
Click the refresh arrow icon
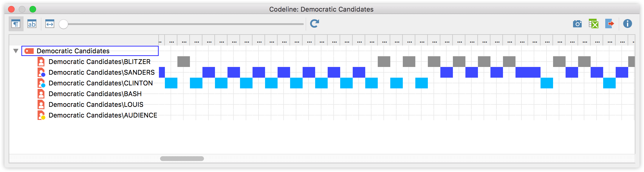(x=315, y=24)
